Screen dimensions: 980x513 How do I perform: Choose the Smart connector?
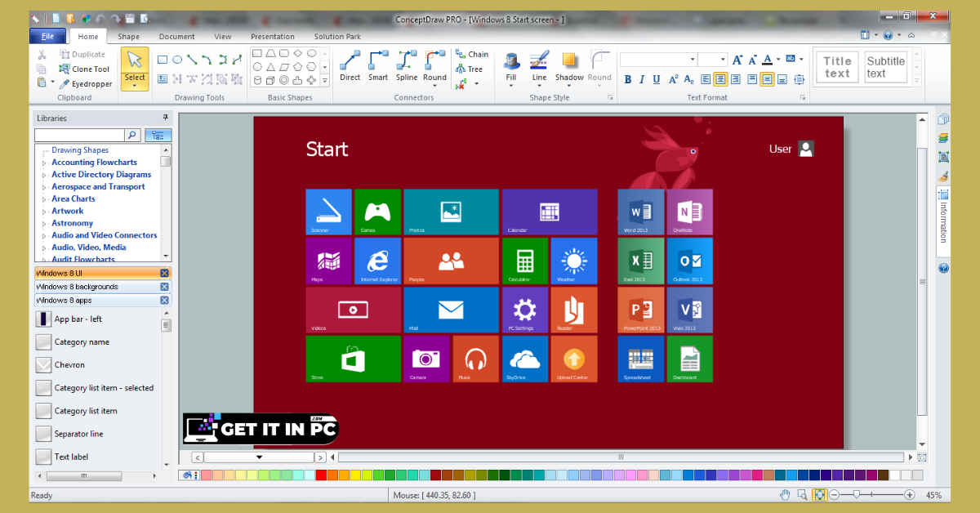(378, 66)
